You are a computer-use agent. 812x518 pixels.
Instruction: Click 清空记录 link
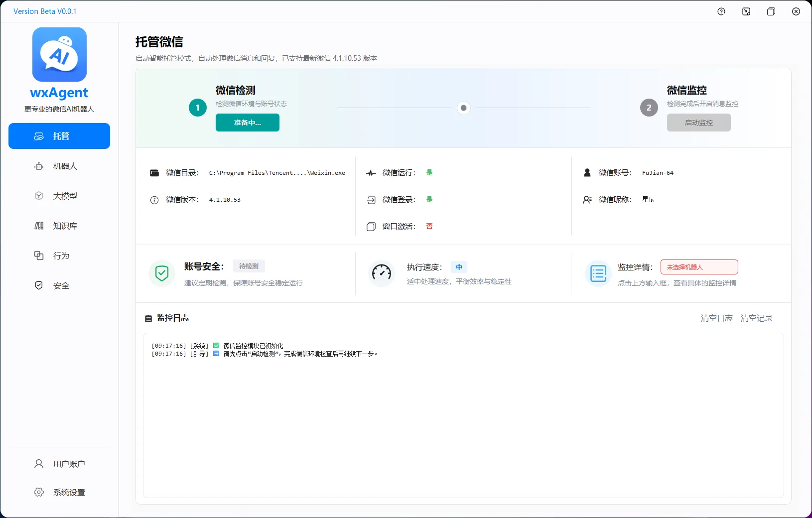pos(757,318)
